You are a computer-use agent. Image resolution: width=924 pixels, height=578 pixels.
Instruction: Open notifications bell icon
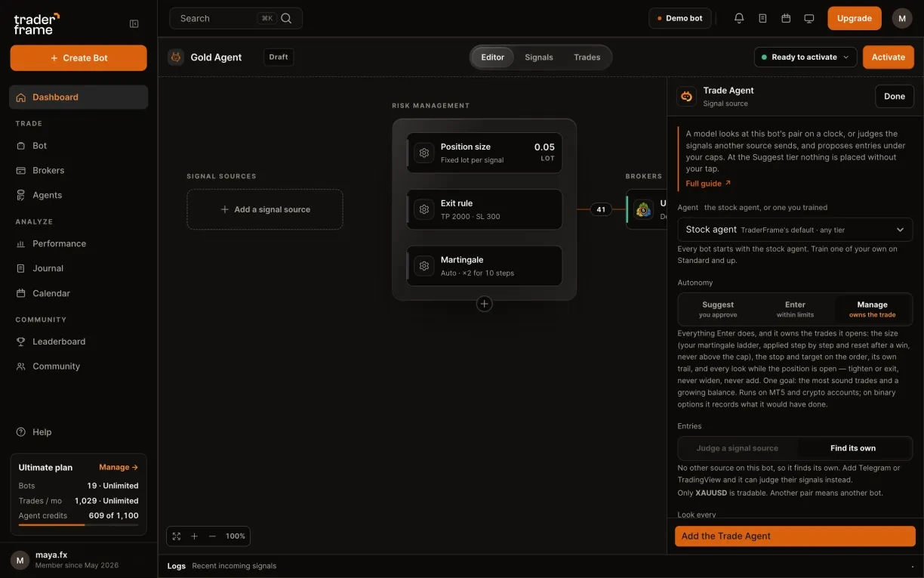point(739,18)
